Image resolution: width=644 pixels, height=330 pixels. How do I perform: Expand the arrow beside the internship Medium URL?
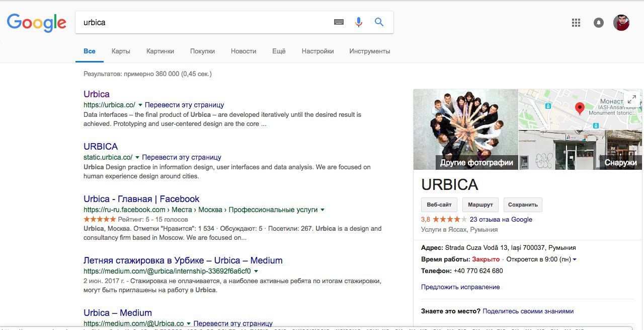tap(256, 272)
